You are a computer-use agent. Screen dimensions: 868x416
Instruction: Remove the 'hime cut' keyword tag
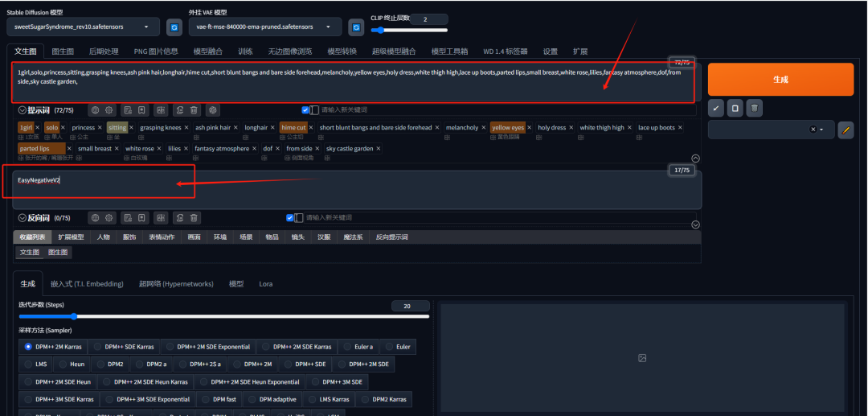click(x=310, y=127)
